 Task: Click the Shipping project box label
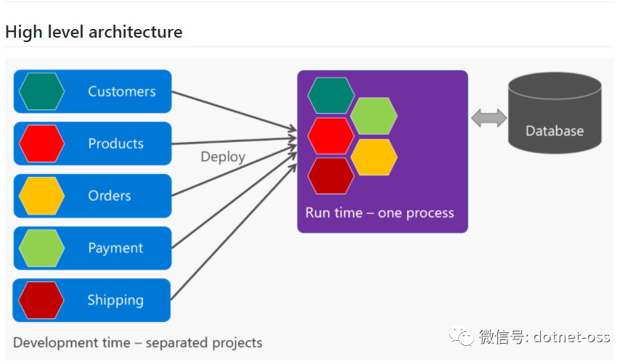(x=115, y=300)
